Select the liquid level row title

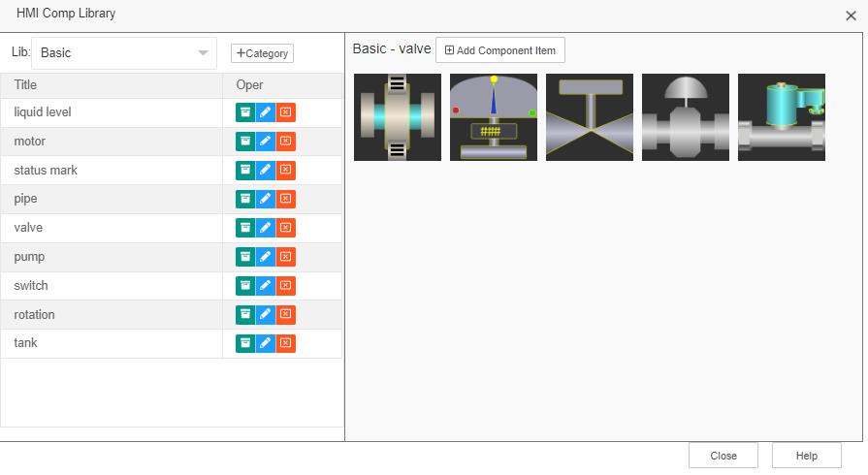tap(43, 112)
